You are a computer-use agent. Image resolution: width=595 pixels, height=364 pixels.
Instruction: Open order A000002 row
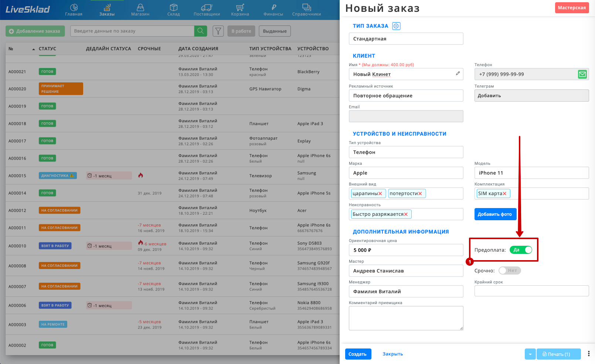click(x=173, y=345)
